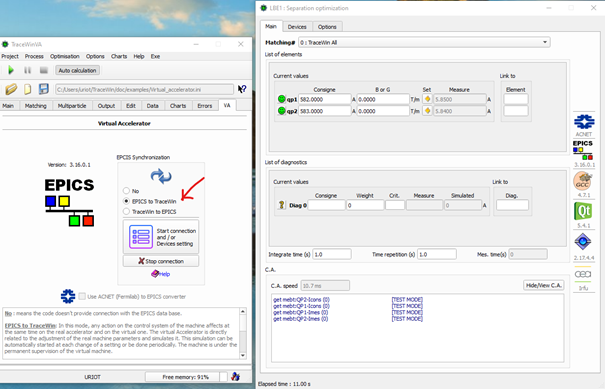The height and width of the screenshot is (389, 605).
Task: Switch to the Output tab
Action: pos(106,106)
